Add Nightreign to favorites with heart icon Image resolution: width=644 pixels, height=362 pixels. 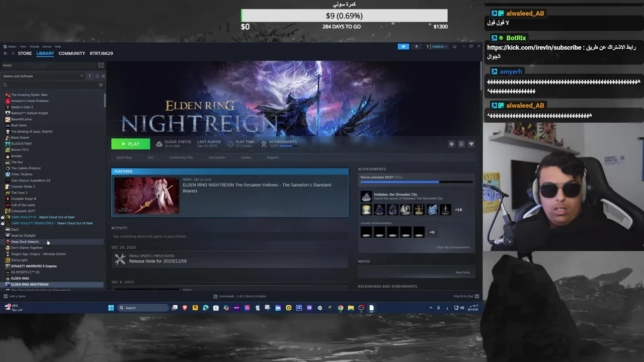coord(471,144)
